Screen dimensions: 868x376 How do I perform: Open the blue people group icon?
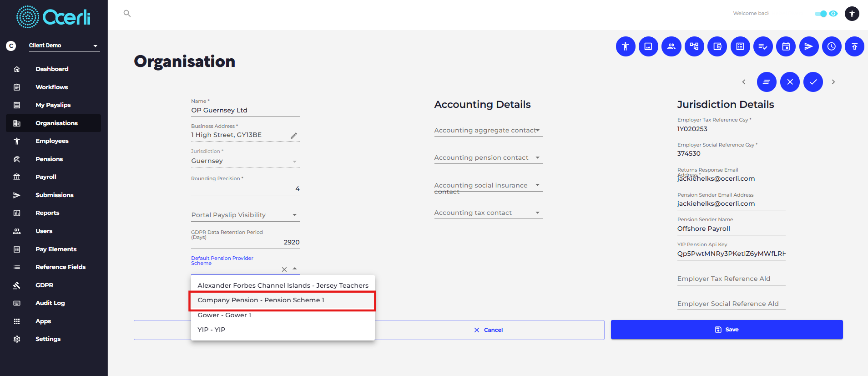coord(671,46)
